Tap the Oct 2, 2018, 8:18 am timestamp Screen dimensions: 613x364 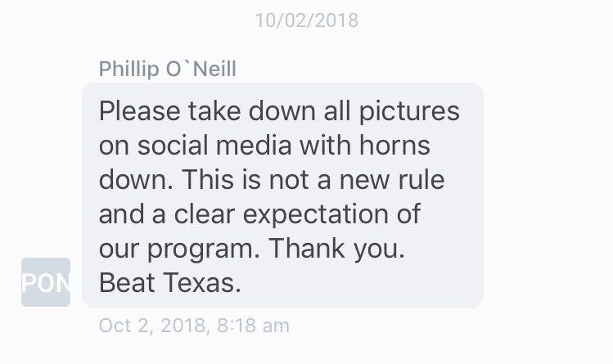[194, 326]
